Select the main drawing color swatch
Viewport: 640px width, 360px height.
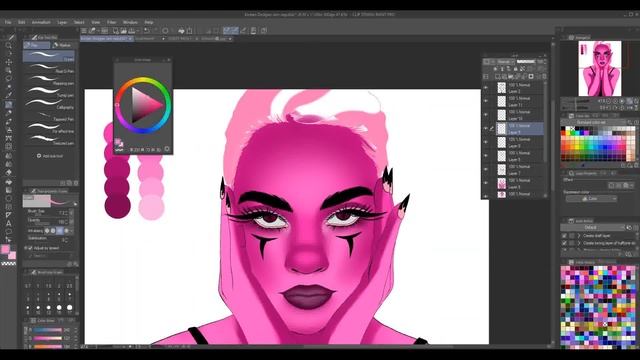coord(6,249)
